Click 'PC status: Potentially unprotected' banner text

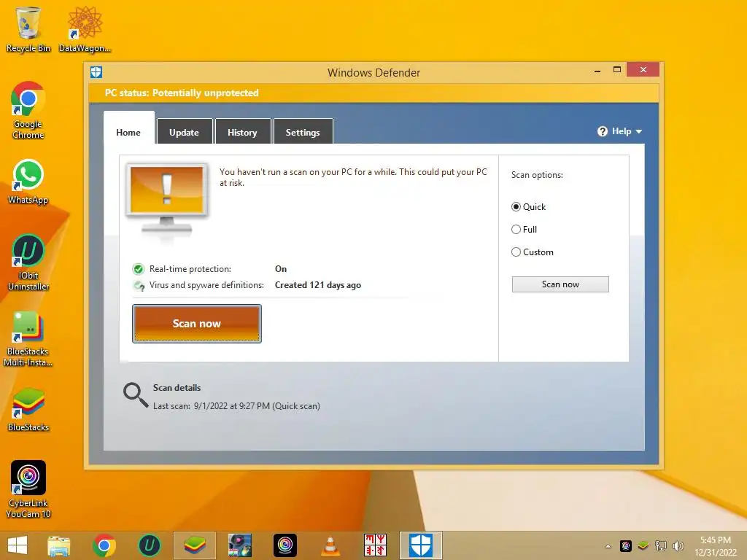[x=182, y=93]
